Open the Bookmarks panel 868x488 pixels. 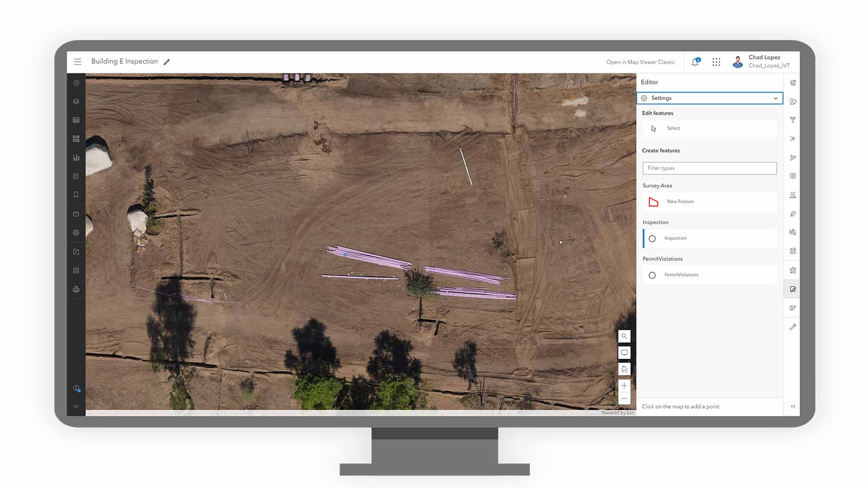(x=76, y=194)
